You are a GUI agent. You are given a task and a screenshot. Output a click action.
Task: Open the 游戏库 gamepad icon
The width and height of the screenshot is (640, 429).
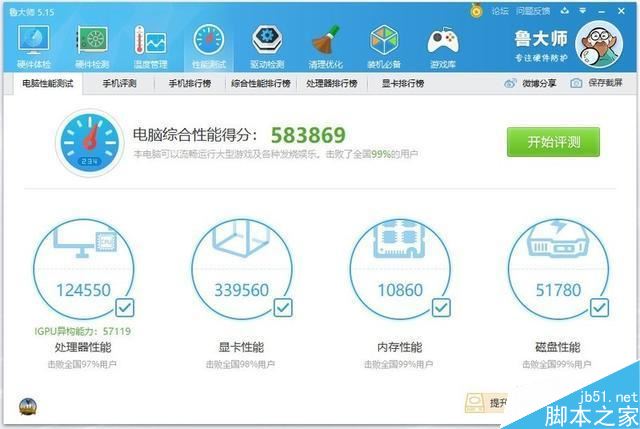tap(443, 46)
